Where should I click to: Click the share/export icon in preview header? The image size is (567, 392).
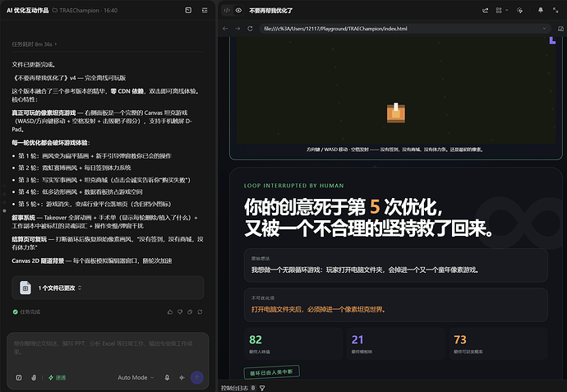click(486, 11)
